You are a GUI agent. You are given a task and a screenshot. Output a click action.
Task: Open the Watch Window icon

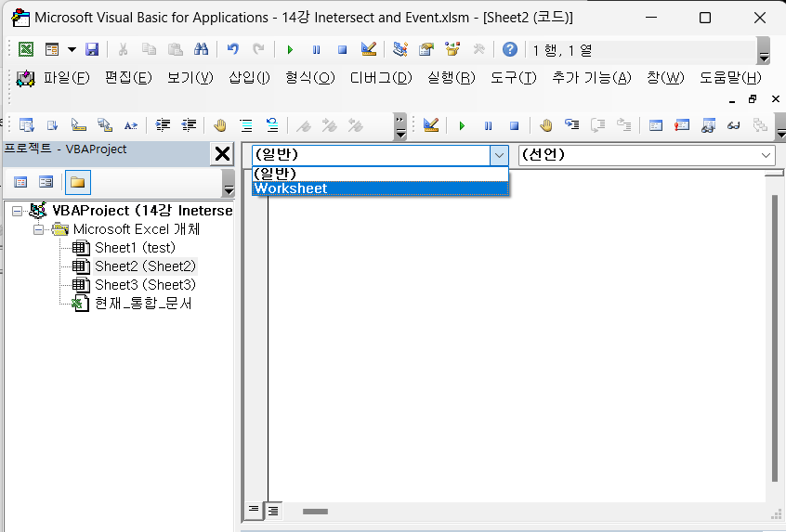tap(708, 125)
